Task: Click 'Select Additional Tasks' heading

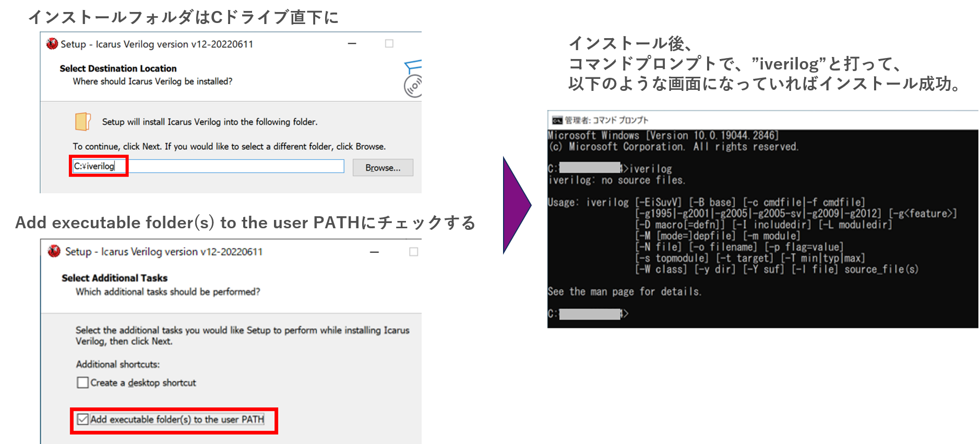Action: point(114,278)
